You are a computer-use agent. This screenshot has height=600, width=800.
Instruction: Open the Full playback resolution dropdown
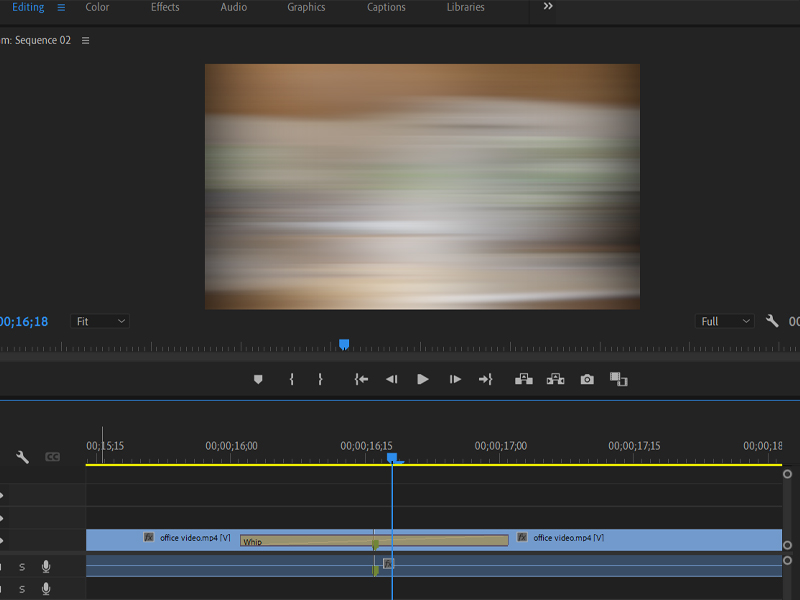[x=724, y=321]
